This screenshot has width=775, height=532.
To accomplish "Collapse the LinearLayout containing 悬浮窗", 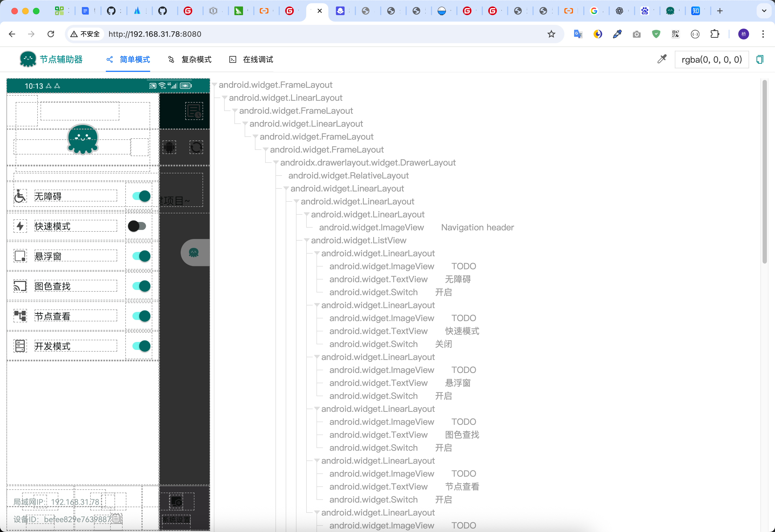I will (x=317, y=357).
